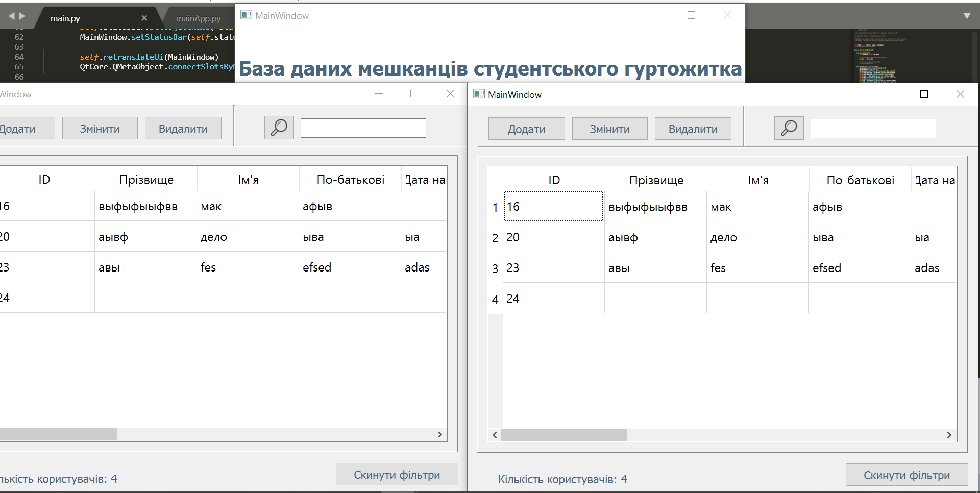This screenshot has height=493, width=980.
Task: Click the top background MainWindow title icon
Action: pos(246,15)
